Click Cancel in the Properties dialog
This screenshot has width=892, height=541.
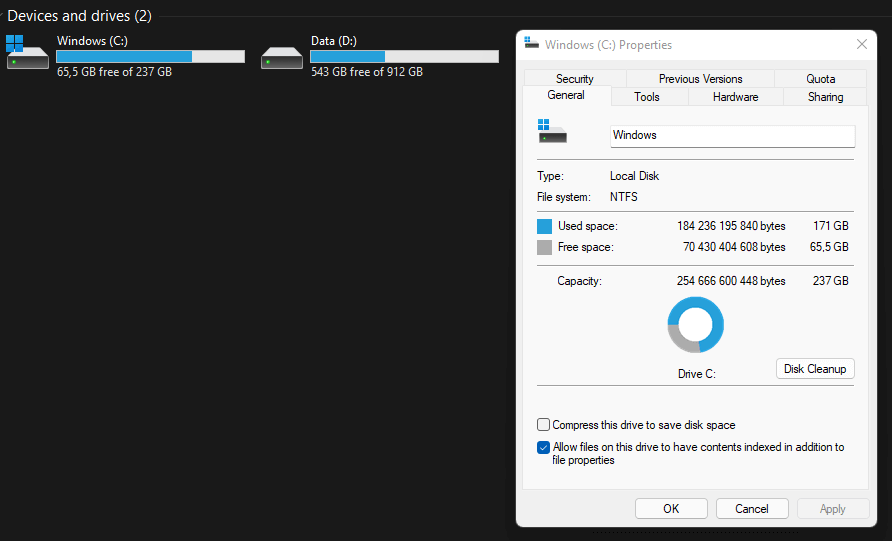point(752,509)
